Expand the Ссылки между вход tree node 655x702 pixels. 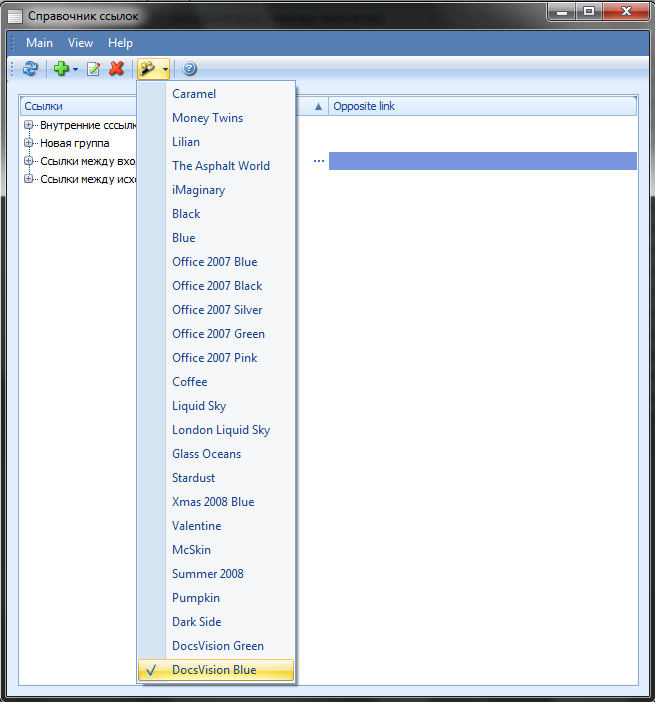pos(28,161)
